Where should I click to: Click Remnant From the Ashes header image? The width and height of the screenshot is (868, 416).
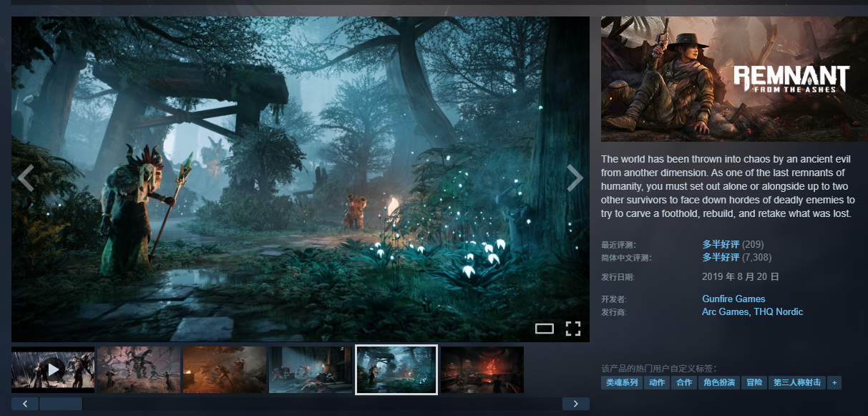734,79
